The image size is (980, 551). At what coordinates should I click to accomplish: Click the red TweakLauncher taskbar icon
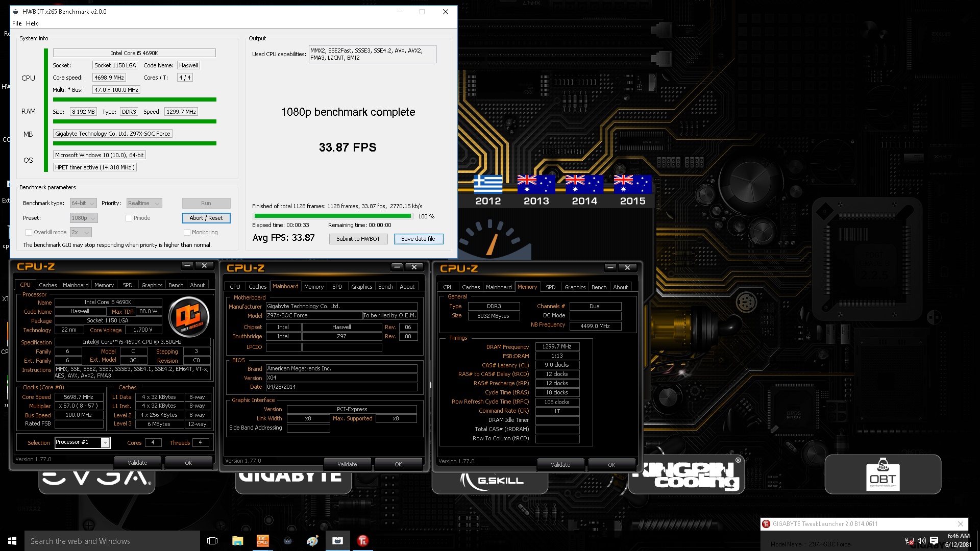point(362,541)
